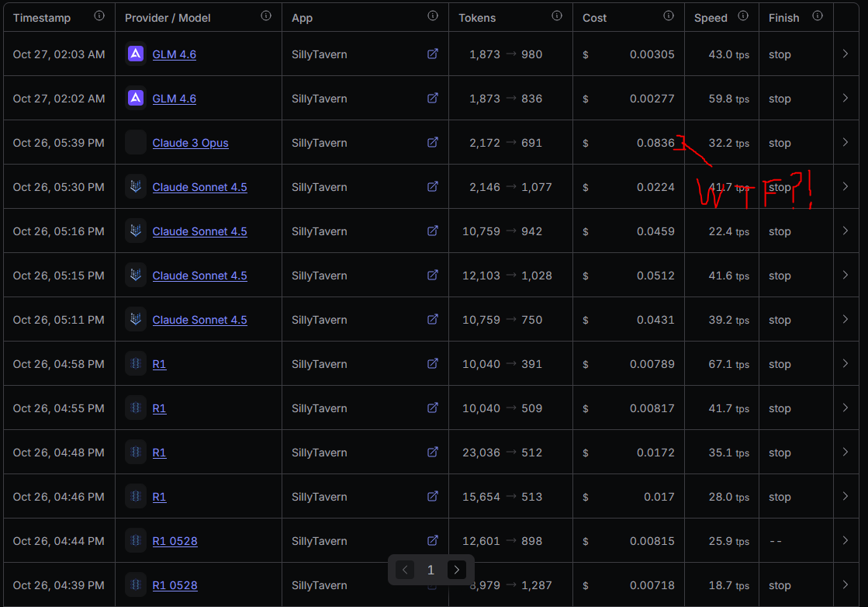Click the GLM provider icon in 02:02 AM row
The height and width of the screenshot is (607, 868).
pyautogui.click(x=136, y=98)
